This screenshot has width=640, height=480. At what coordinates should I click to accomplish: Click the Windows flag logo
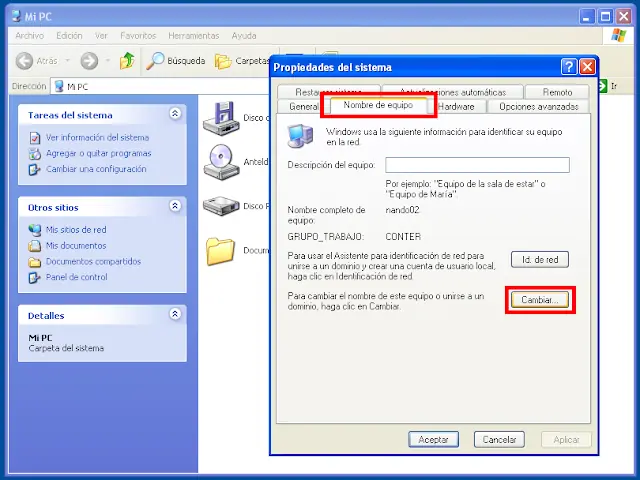pos(618,36)
